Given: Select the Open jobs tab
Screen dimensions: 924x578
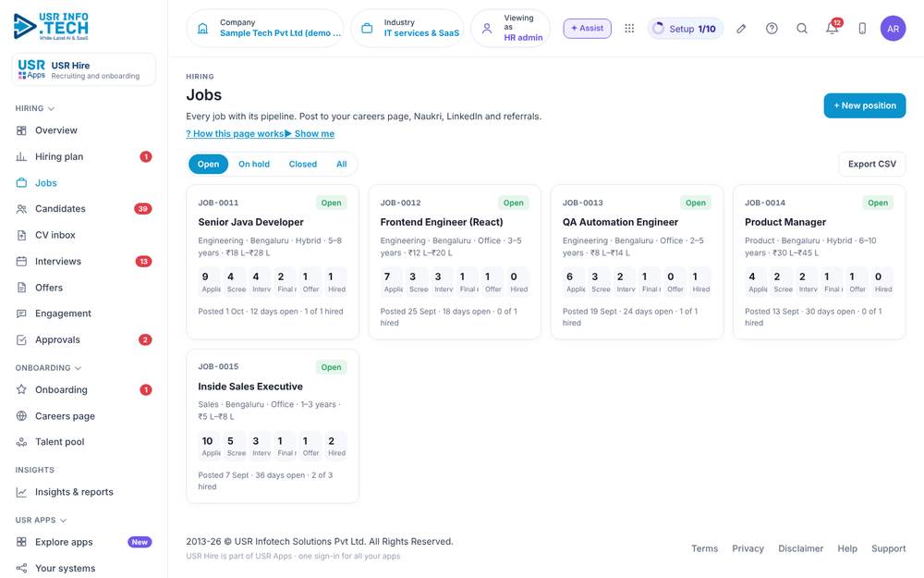Looking at the screenshot, I should pos(208,164).
